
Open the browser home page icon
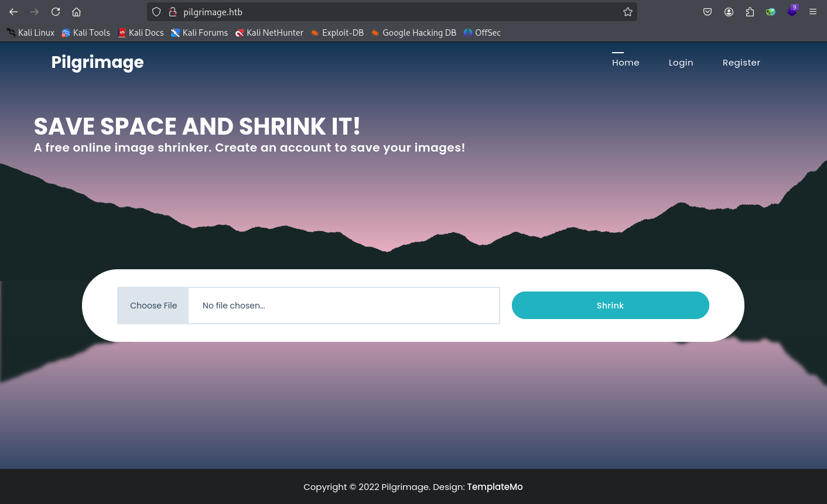(x=76, y=12)
